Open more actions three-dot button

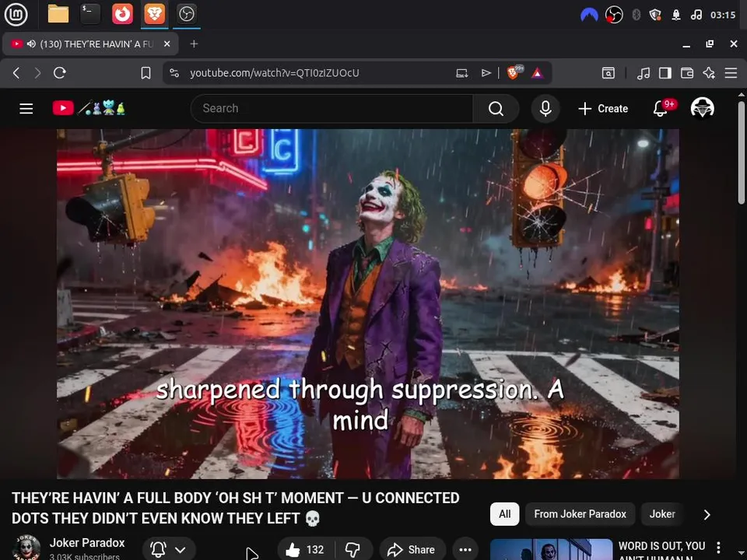[x=465, y=550]
